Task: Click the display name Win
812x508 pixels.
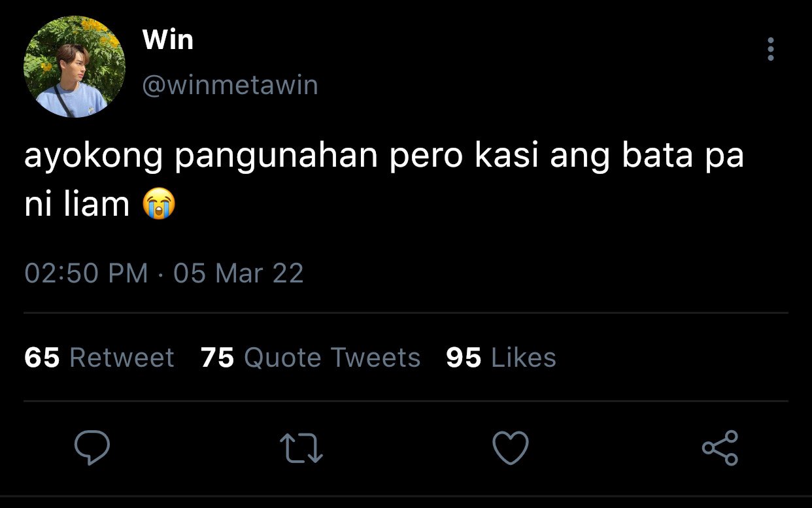Action: tap(168, 41)
